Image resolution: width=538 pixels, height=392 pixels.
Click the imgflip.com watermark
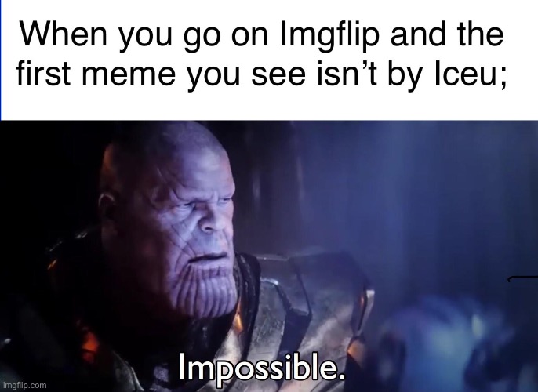pos(24,385)
